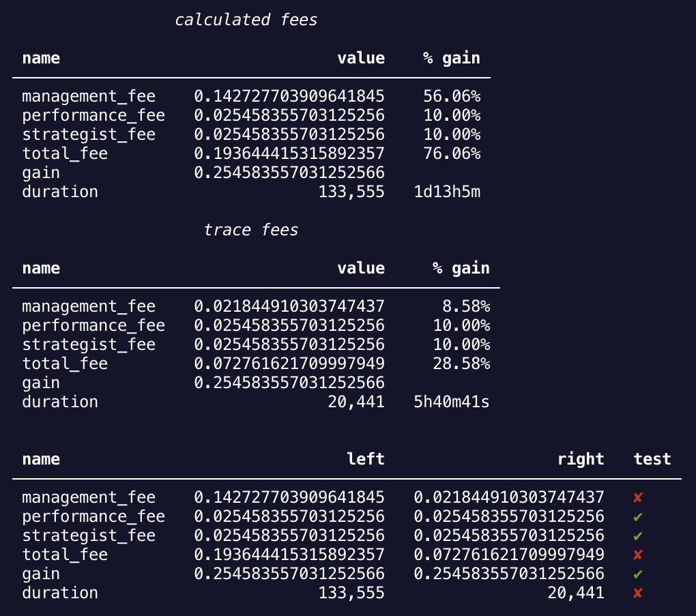Select gain label in trace fees table
The height and width of the screenshot is (616, 696).
click(41, 384)
